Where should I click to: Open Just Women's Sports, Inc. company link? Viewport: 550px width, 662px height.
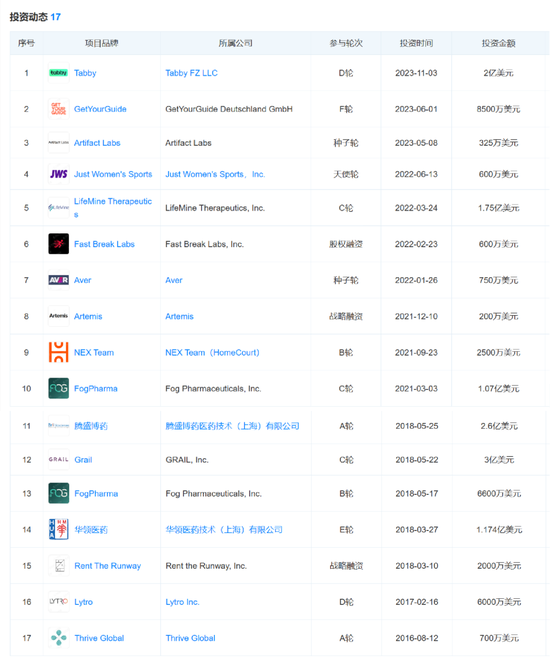[x=215, y=174]
